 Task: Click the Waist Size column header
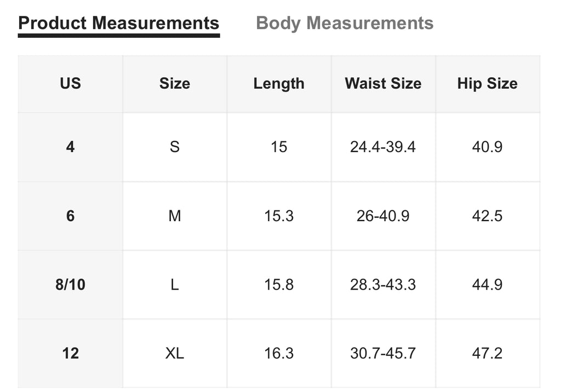(383, 84)
